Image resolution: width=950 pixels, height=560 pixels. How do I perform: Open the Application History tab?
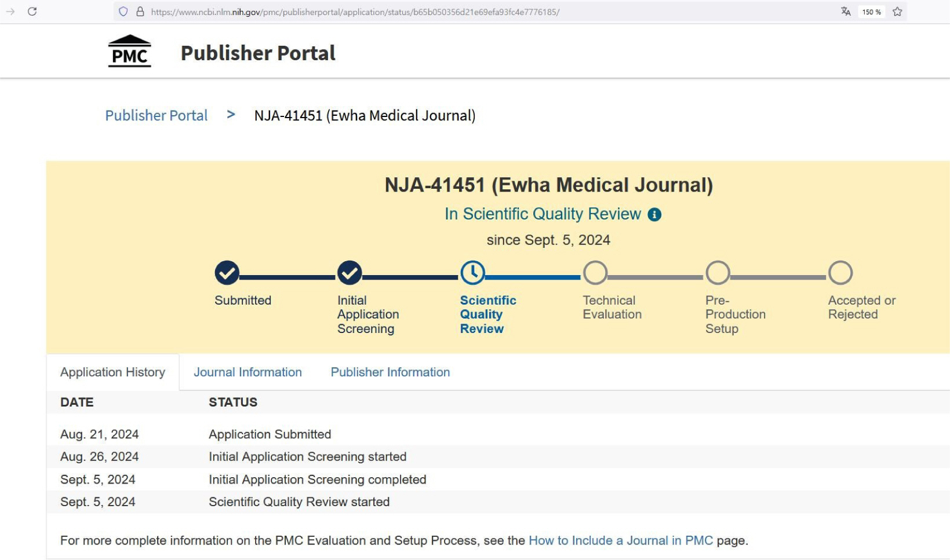coord(112,372)
